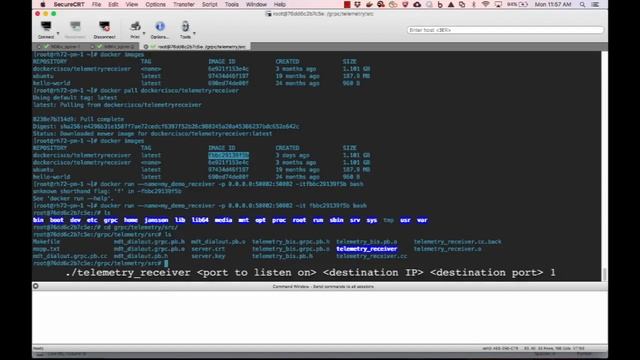Viewport: 640px width, 360px height.
Task: Click the highlighted image ID in docker images
Action: (x=229, y=155)
